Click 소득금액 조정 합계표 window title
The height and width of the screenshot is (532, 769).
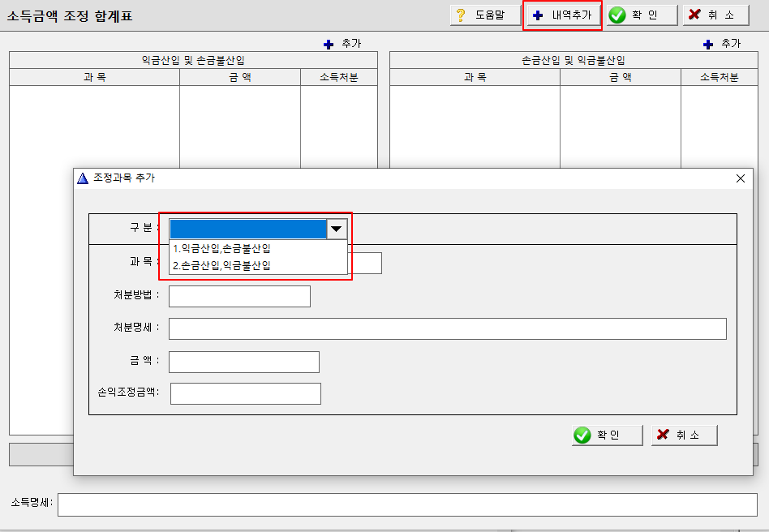(70, 16)
